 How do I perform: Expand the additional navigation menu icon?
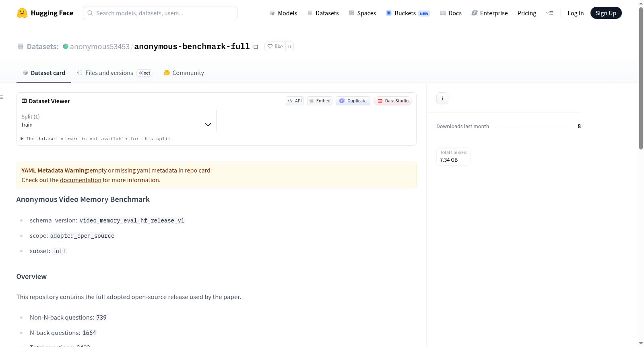tap(549, 13)
